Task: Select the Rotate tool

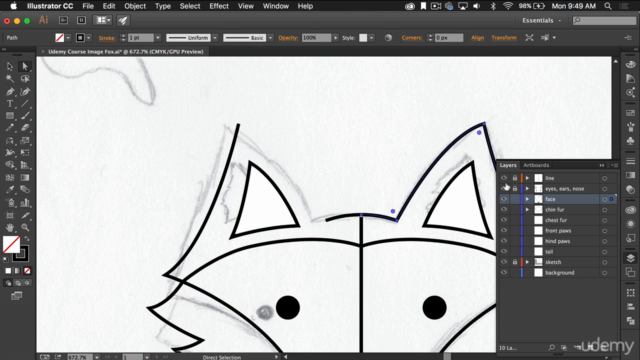Action: pyautogui.click(x=10, y=141)
